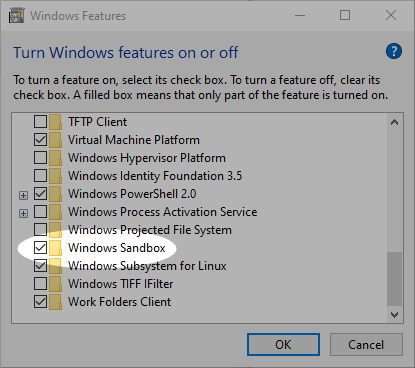Click the folder icon beside Virtual Machine Platform

tap(55, 140)
